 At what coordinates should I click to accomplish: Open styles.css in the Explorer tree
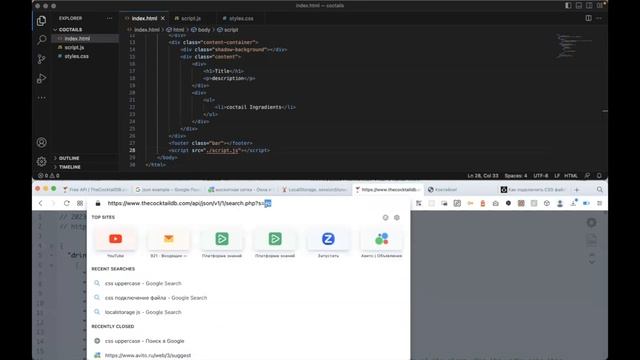[x=76, y=56]
